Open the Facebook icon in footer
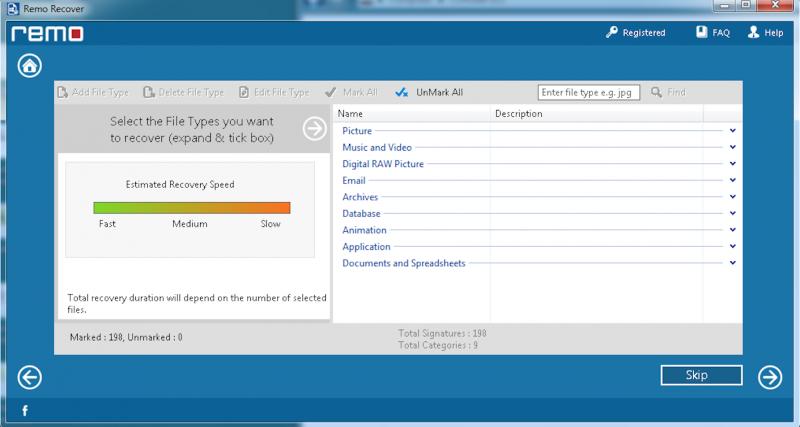The image size is (800, 427). 24,411
